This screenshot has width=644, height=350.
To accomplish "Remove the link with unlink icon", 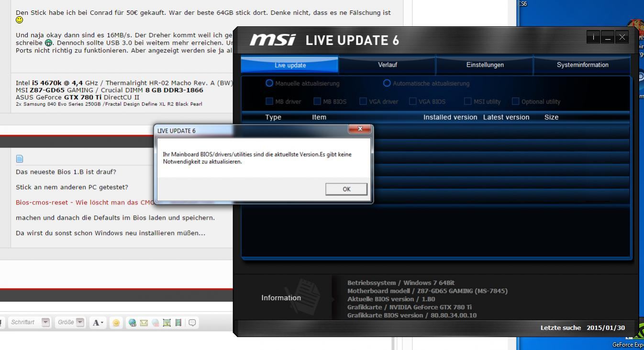I will tap(155, 323).
